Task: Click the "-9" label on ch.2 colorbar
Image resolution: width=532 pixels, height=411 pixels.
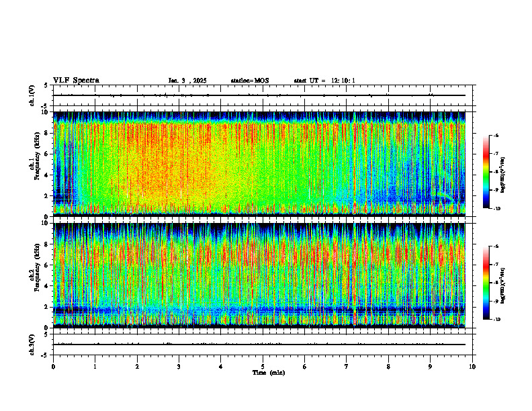Action: click(496, 301)
